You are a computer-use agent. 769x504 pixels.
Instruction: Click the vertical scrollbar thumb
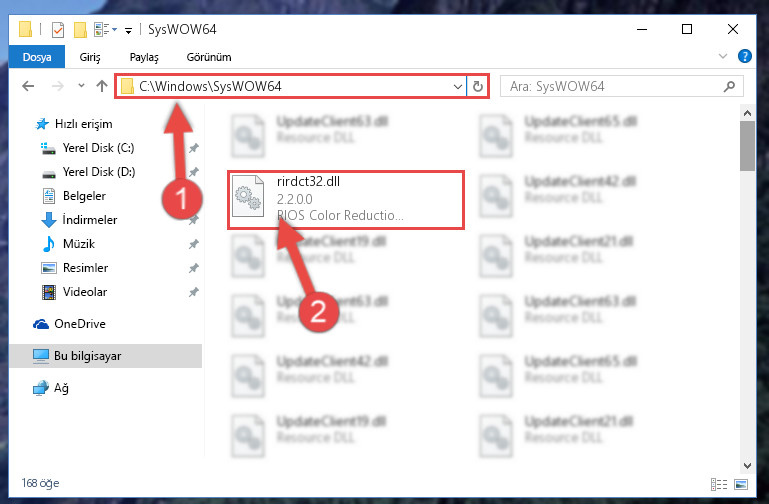pos(747,146)
